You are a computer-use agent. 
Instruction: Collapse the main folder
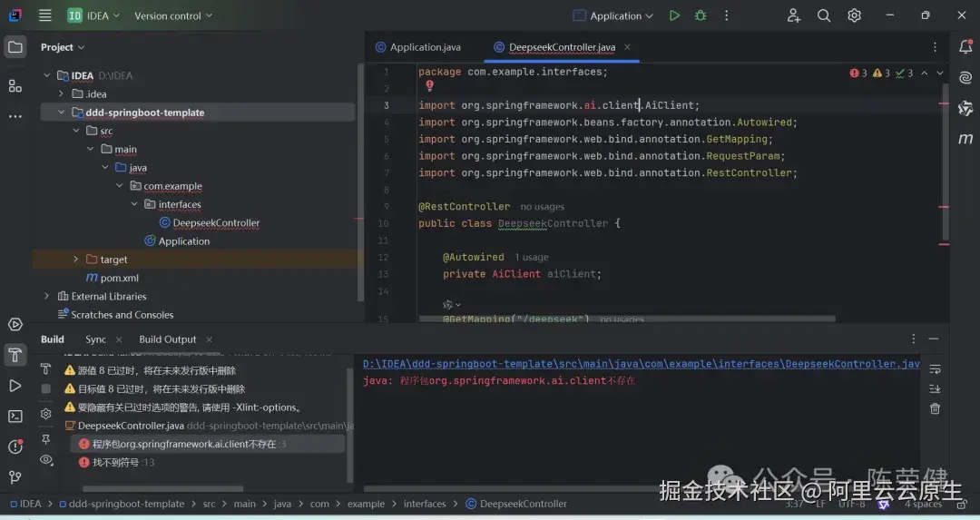coord(91,149)
